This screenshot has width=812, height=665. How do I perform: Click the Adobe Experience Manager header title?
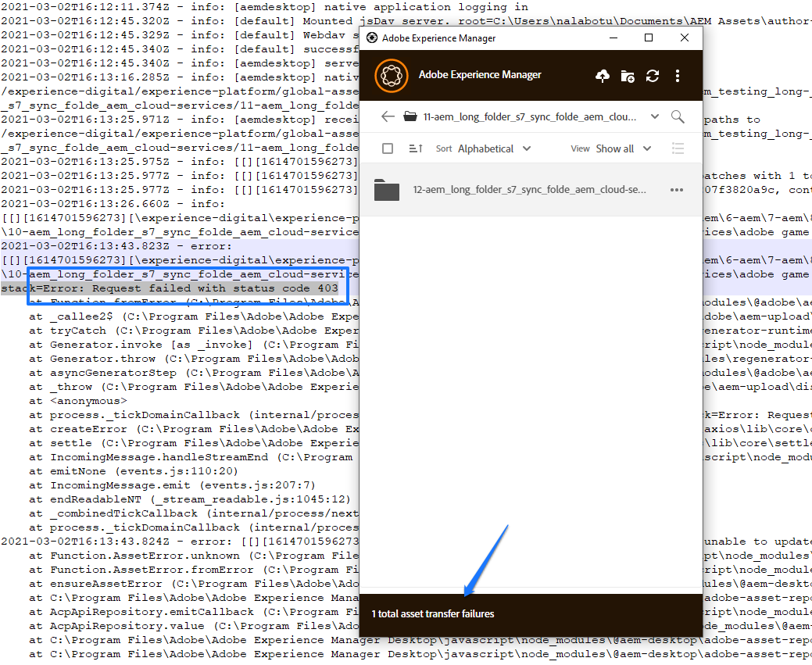point(480,74)
